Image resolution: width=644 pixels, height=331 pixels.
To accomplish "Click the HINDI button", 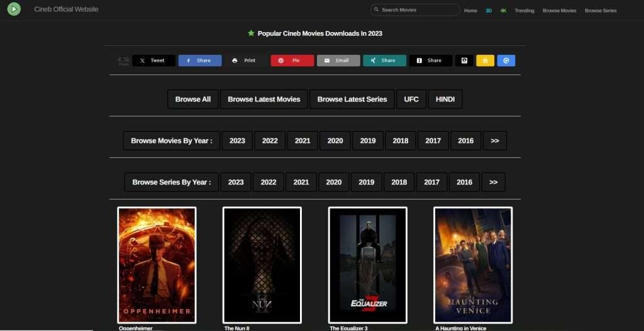I will (x=445, y=99).
